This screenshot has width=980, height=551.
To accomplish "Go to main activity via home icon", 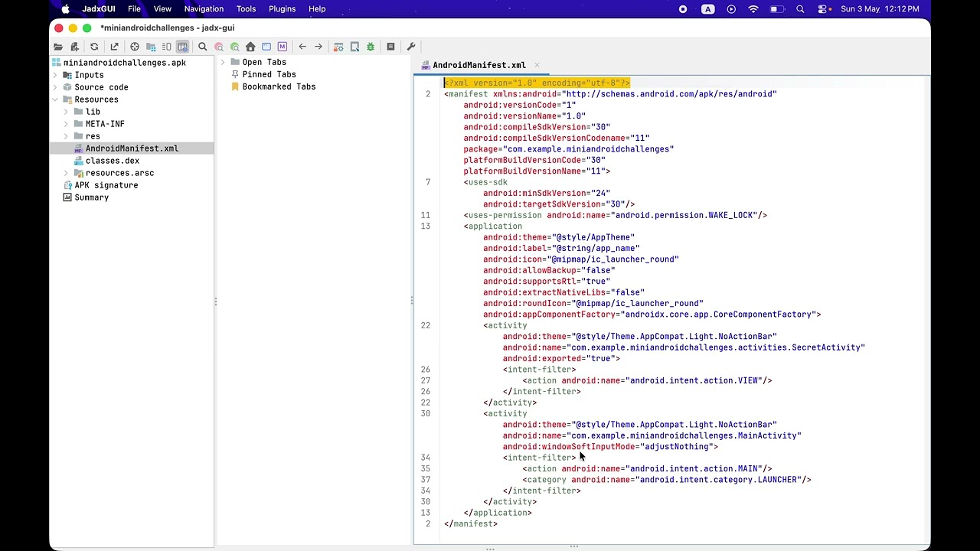I will tap(250, 47).
